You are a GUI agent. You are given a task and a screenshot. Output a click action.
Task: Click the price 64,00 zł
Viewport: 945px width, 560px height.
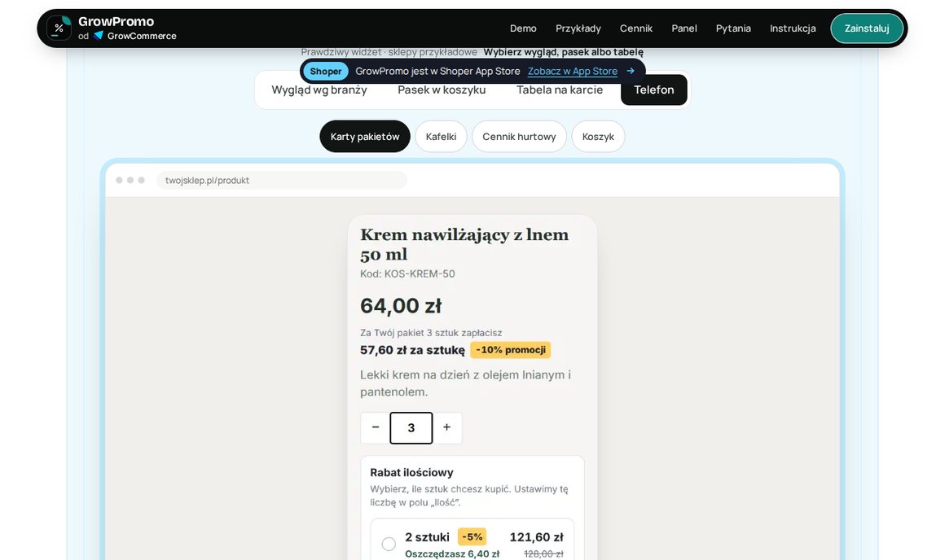(x=401, y=306)
